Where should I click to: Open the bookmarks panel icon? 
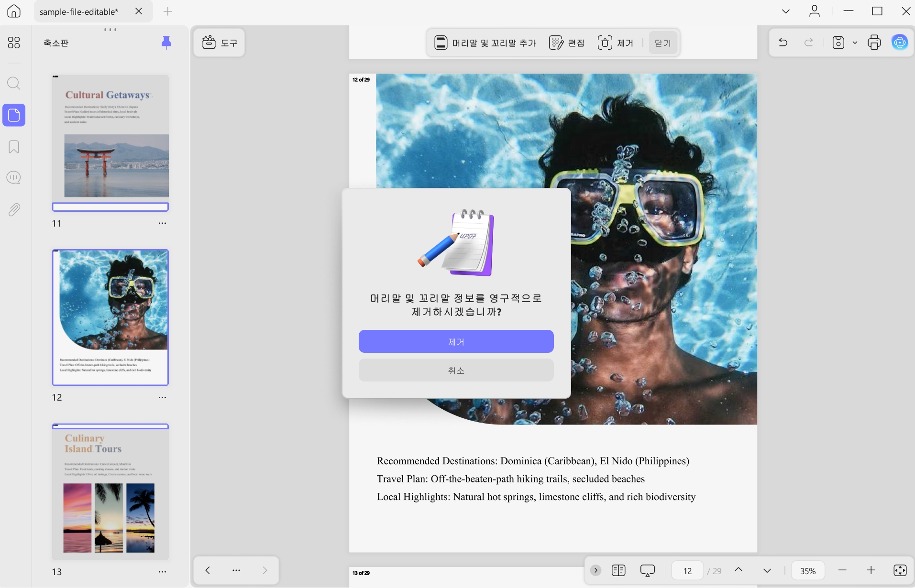tap(14, 147)
